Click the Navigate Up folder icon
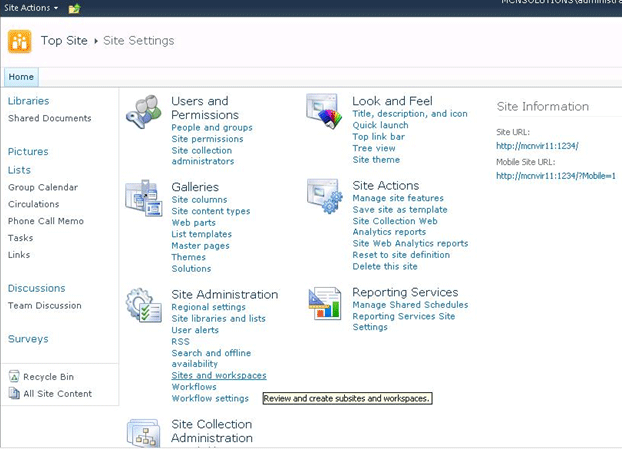 [74, 8]
